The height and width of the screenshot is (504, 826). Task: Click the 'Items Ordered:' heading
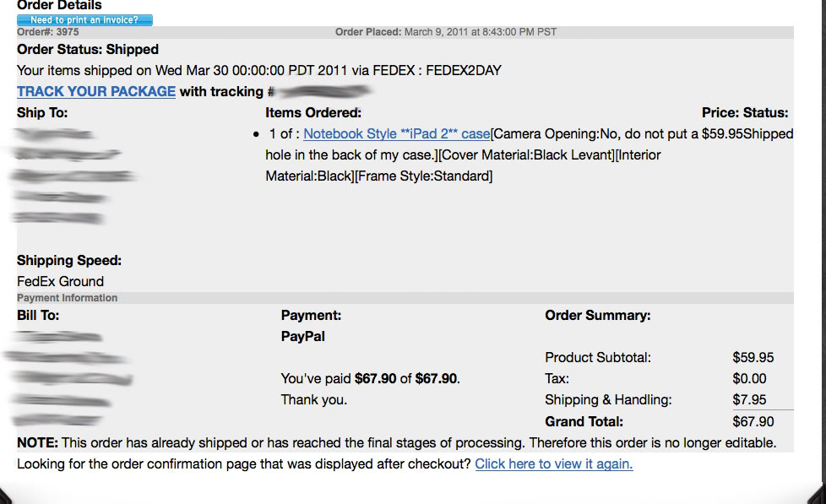click(x=313, y=112)
